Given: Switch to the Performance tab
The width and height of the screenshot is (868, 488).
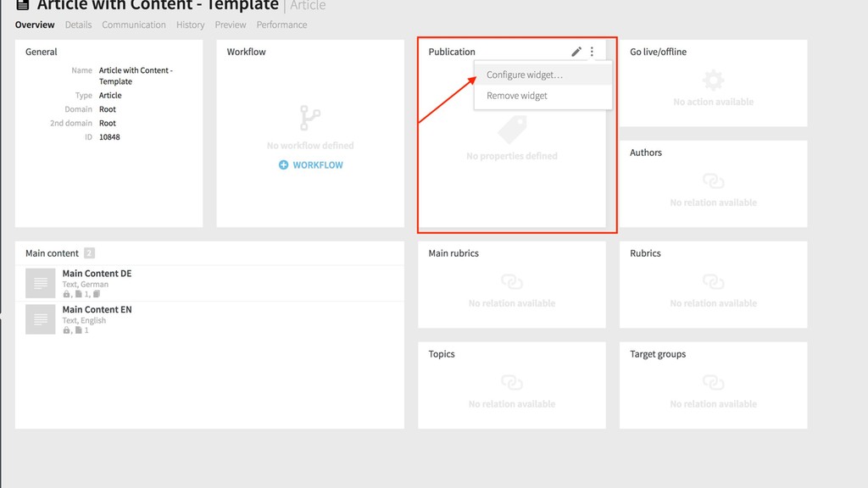Looking at the screenshot, I should click(281, 25).
